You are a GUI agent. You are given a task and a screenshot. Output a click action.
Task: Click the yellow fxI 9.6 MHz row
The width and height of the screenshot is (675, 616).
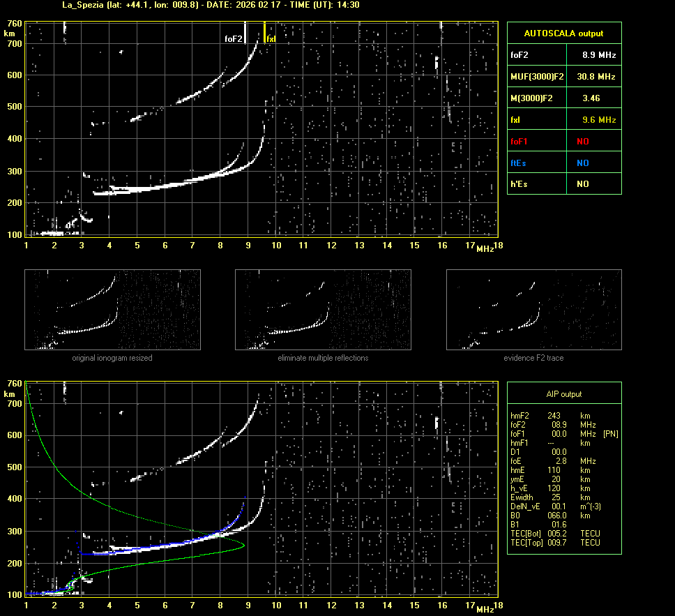click(x=563, y=119)
